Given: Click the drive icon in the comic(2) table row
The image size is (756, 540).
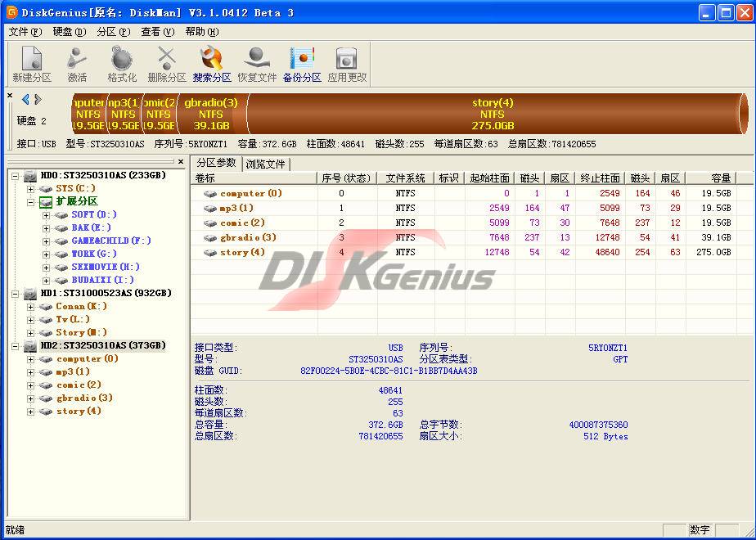Looking at the screenshot, I should (x=210, y=223).
